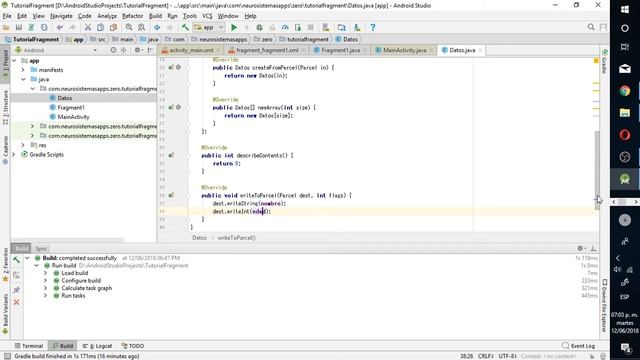This screenshot has height=360, width=640.
Task: Click scroll from source target icon in Project panel
Action: [113, 50]
